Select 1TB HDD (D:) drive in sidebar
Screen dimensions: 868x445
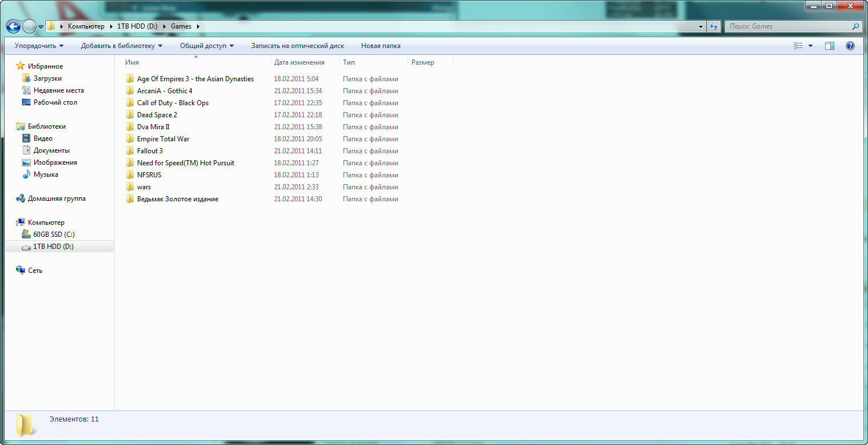[53, 247]
